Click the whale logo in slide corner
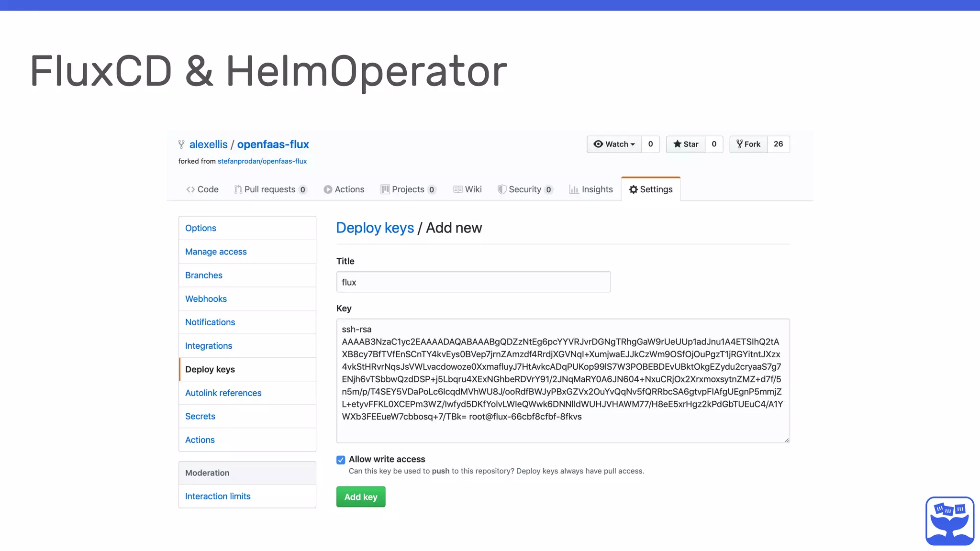980x551 pixels. coord(950,521)
